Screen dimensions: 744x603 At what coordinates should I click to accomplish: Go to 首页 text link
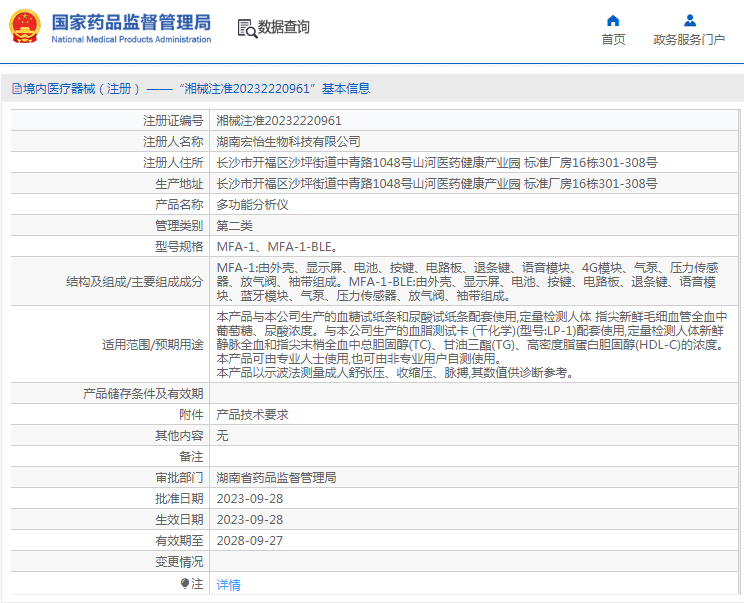[x=613, y=39]
